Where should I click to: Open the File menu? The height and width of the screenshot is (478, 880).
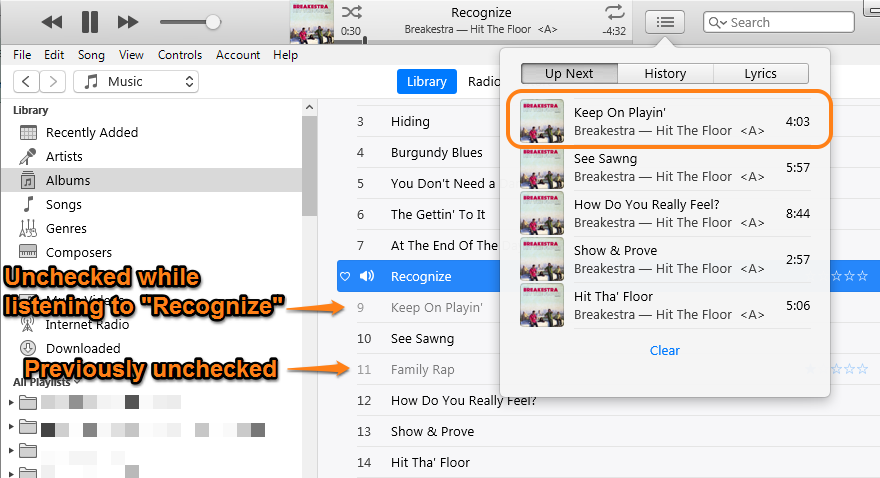22,55
